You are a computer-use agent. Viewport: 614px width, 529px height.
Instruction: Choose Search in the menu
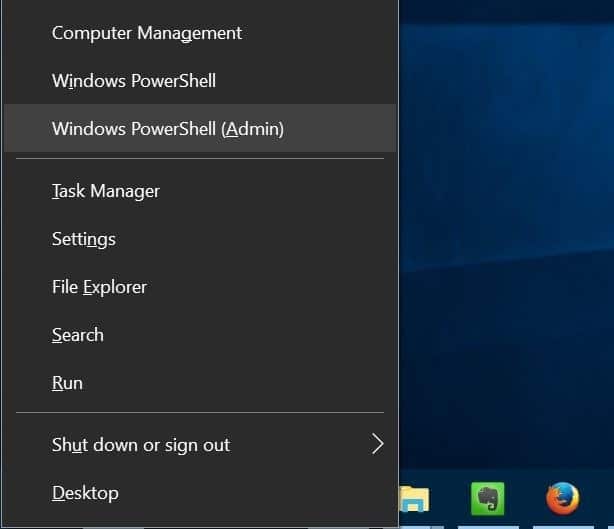pyautogui.click(x=200, y=335)
